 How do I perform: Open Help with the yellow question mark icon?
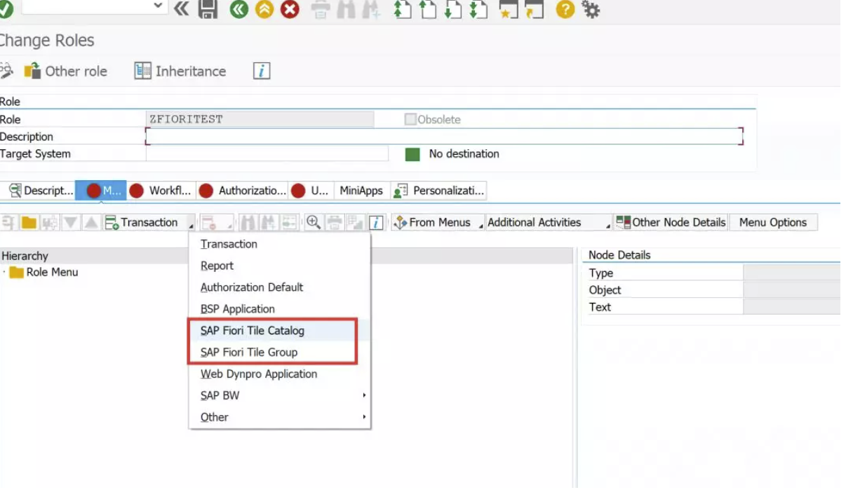click(565, 9)
